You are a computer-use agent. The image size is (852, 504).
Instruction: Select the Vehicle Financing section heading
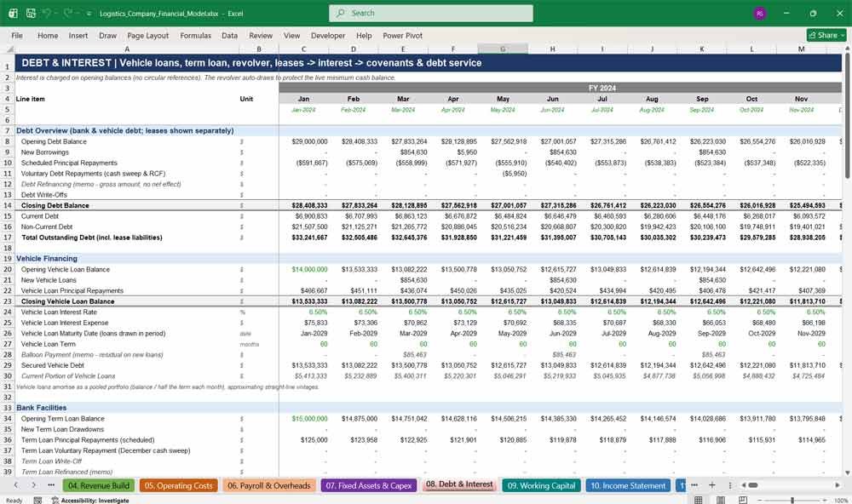pos(47,259)
